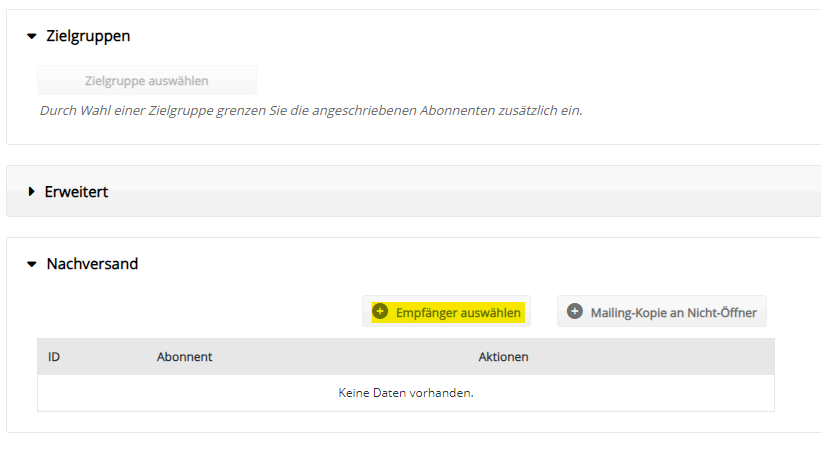Click empty space left of Empfänger auswählen button

pos(199,311)
